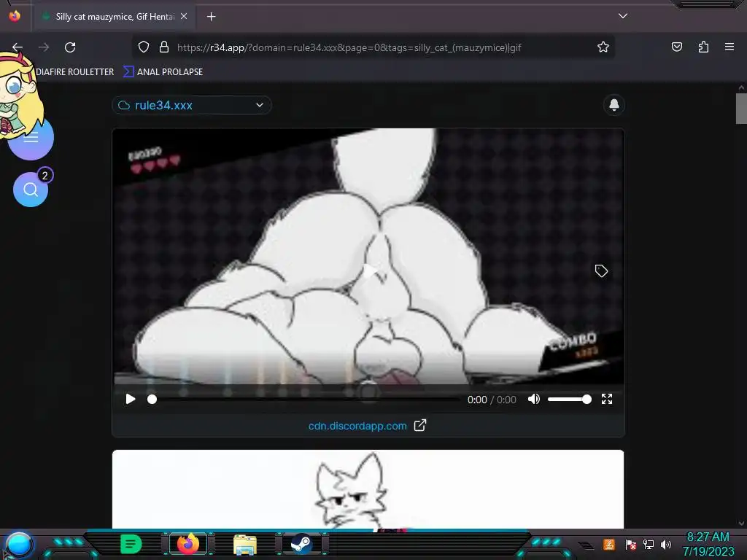Open the tracking protection shield panel
This screenshot has height=560, width=747.
coord(144,47)
